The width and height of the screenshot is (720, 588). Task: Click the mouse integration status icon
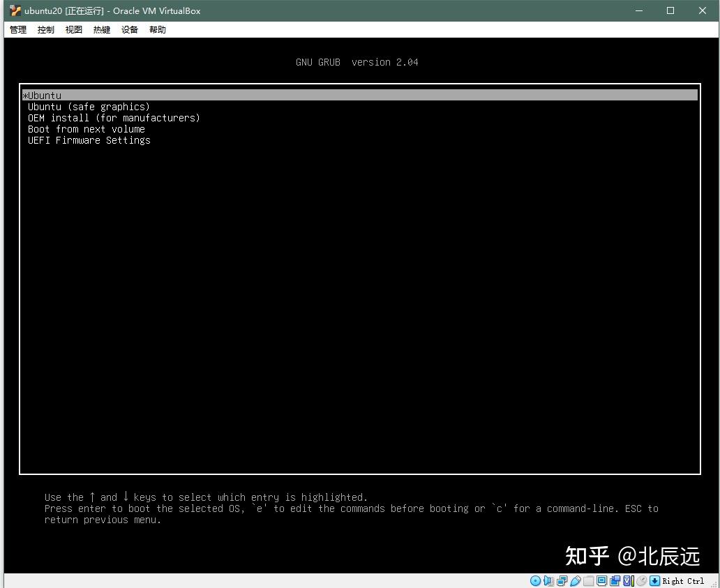641,580
